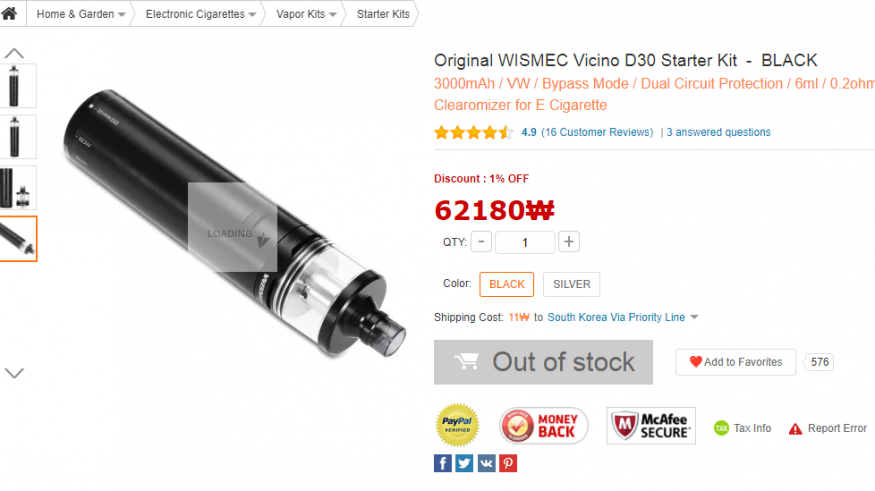The width and height of the screenshot is (875, 491).
Task: Share product on Twitter
Action: [x=464, y=463]
